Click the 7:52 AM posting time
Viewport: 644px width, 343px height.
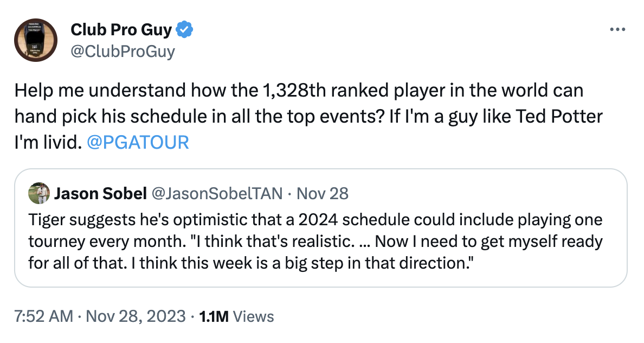coord(43,317)
